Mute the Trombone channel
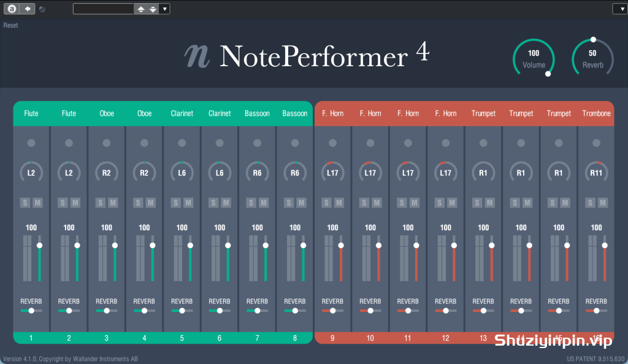 coord(603,203)
